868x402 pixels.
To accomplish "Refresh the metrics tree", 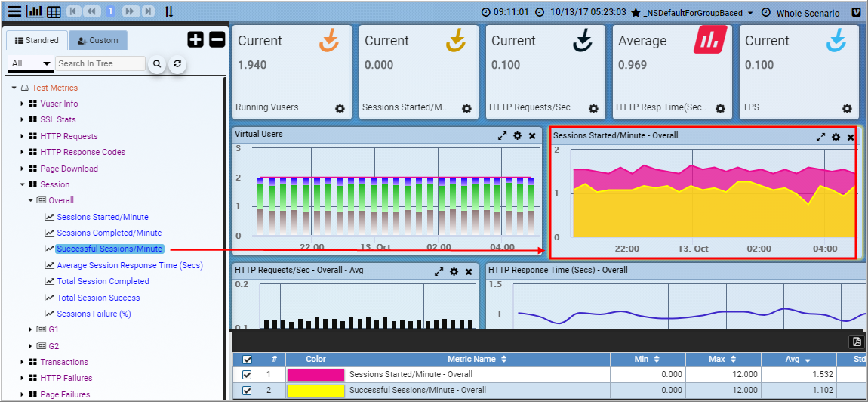I will 177,64.
